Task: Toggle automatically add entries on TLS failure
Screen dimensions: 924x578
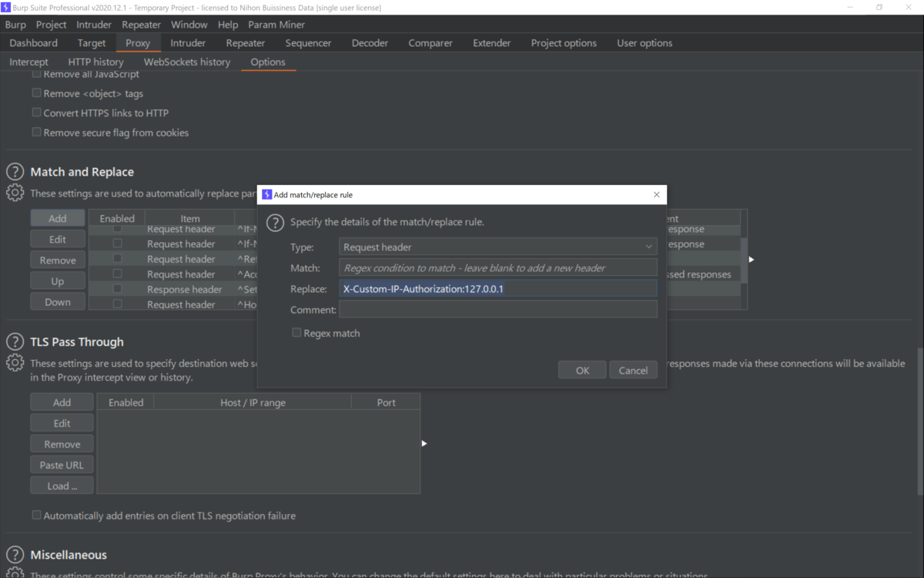Action: tap(36, 516)
